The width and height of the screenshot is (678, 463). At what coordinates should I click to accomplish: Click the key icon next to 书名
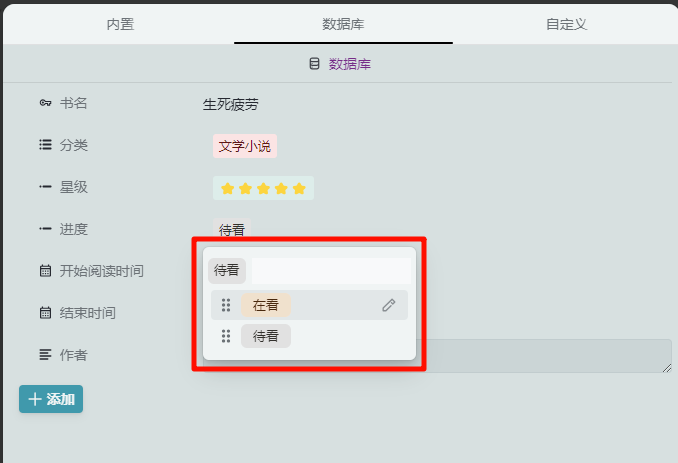(45, 103)
